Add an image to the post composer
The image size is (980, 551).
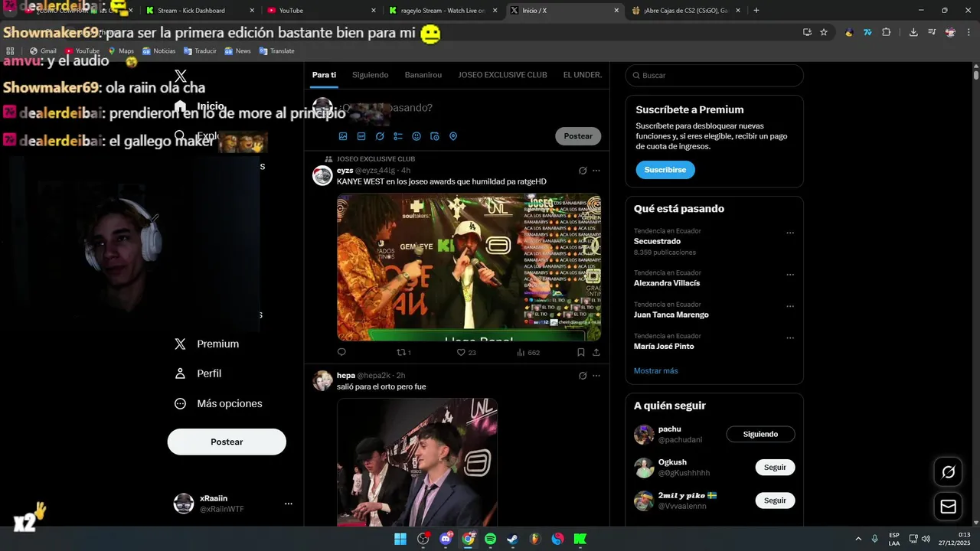pyautogui.click(x=343, y=136)
